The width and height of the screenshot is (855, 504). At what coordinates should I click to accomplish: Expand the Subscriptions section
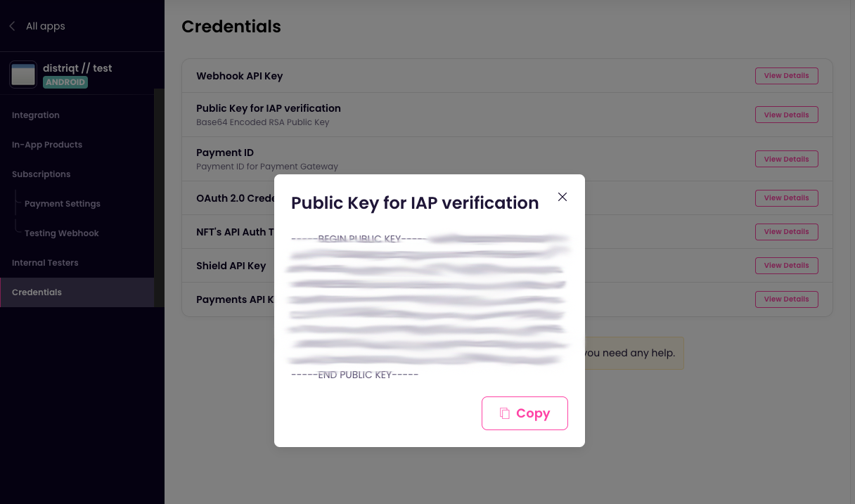tap(41, 174)
